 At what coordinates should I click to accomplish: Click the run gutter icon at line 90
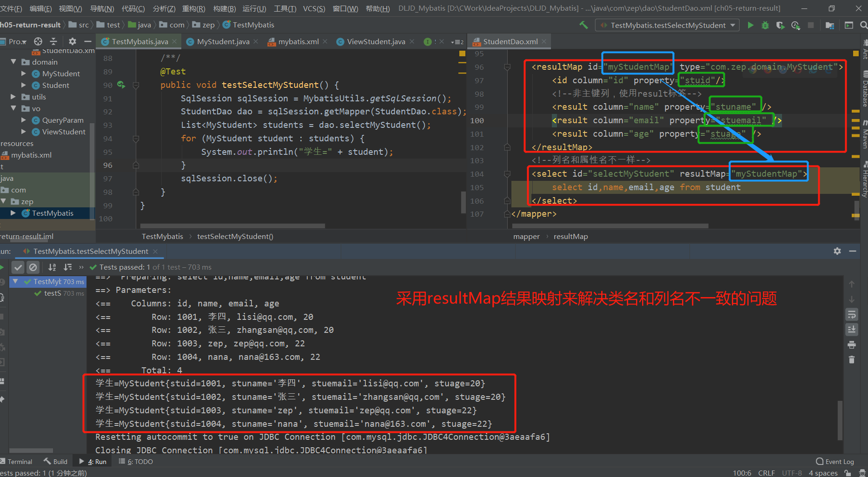[121, 85]
